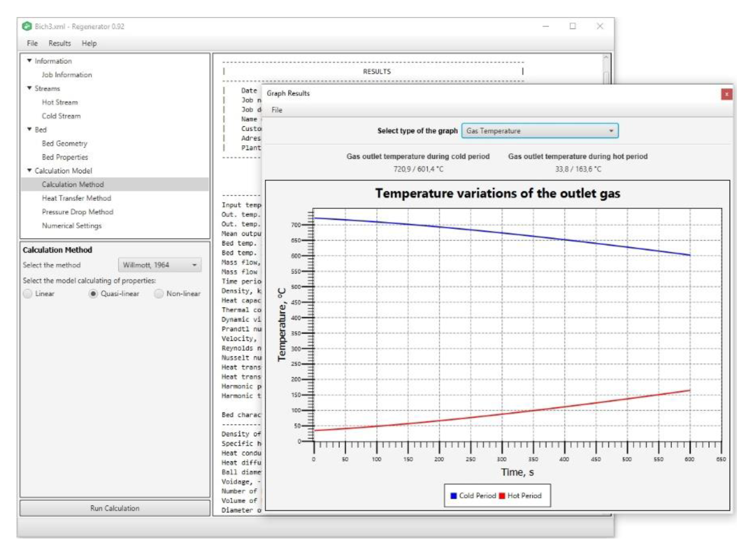Collapse the Streams tree node

click(29, 88)
